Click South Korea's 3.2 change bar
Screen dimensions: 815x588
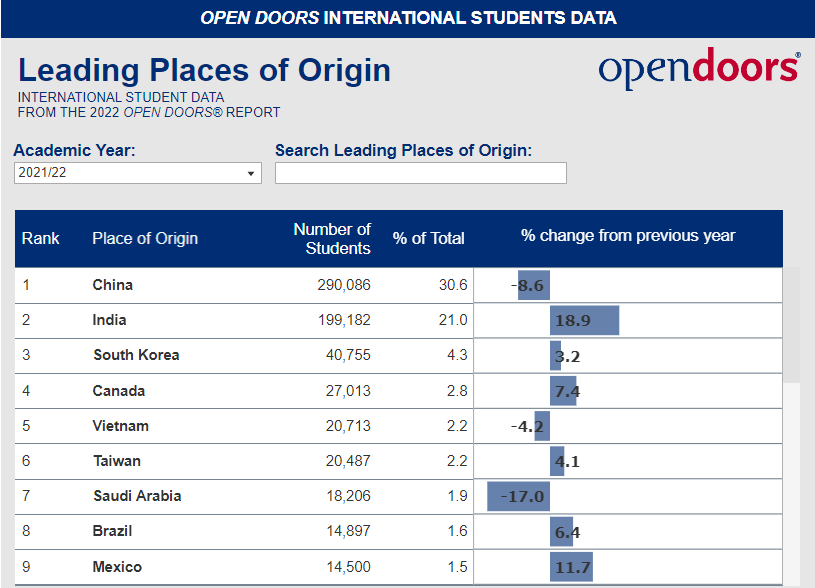[556, 356]
